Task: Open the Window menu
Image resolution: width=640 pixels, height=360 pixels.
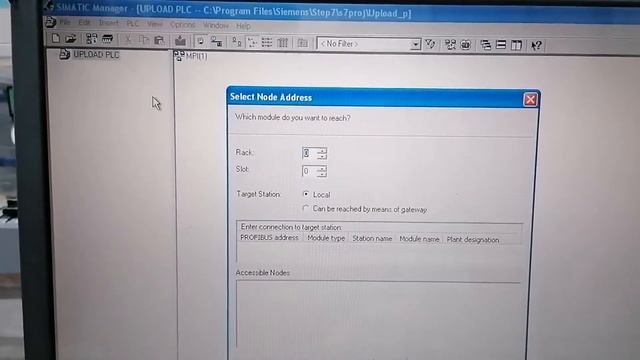Action: pyautogui.click(x=216, y=26)
